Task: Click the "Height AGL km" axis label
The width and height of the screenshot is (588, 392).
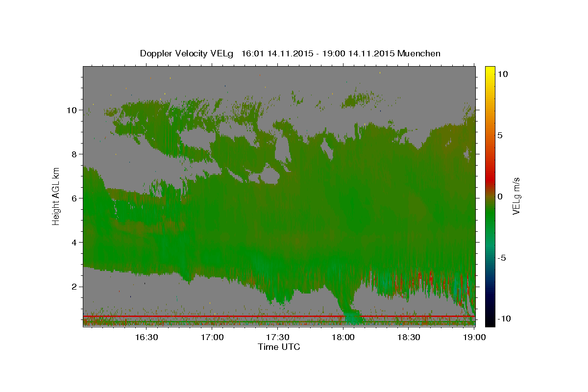Action: pyautogui.click(x=56, y=196)
